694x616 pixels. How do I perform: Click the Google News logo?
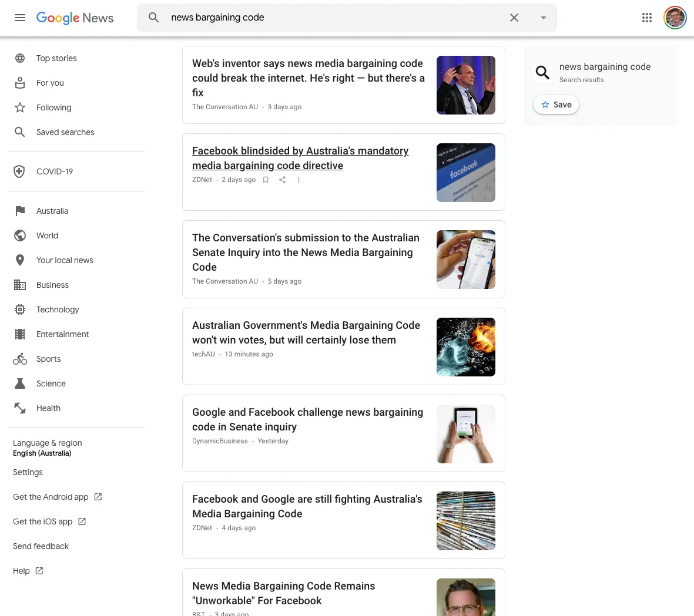tap(75, 18)
